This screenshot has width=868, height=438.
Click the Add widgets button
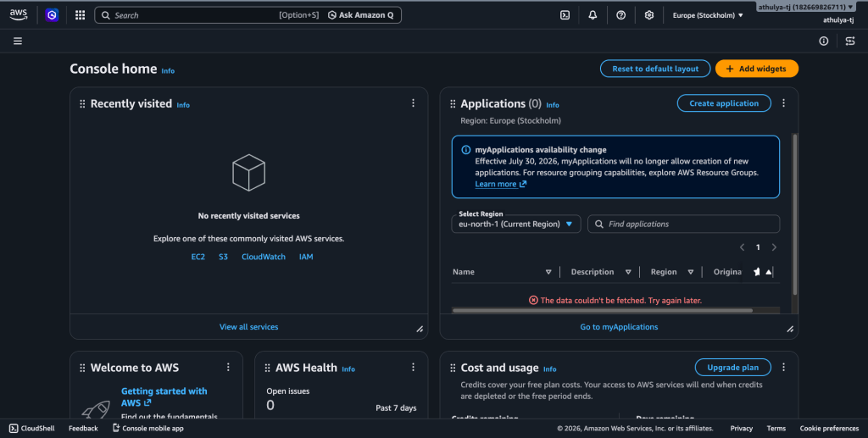(757, 69)
